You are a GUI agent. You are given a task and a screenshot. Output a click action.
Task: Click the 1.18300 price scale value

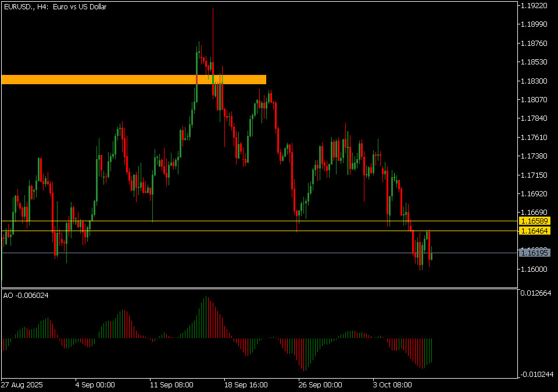coord(534,81)
